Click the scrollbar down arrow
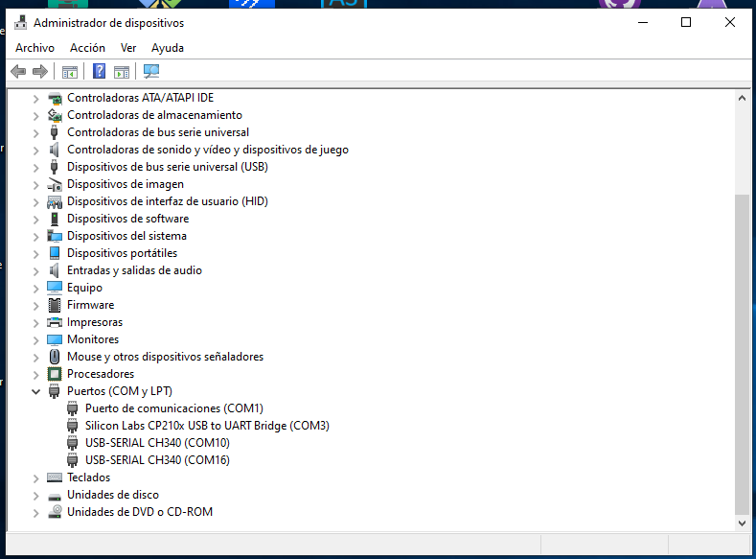756x559 pixels. pyautogui.click(x=742, y=523)
